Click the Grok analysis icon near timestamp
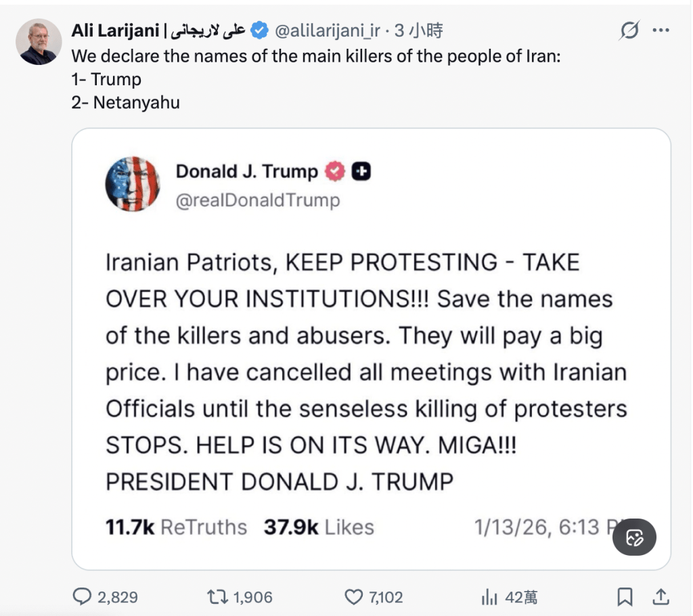This screenshot has height=616, width=693. coord(629,30)
